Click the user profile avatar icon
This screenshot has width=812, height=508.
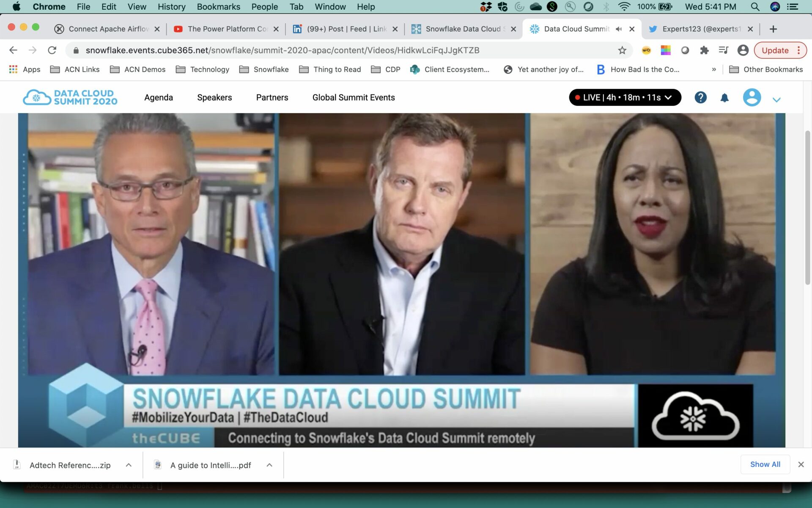[x=752, y=98]
